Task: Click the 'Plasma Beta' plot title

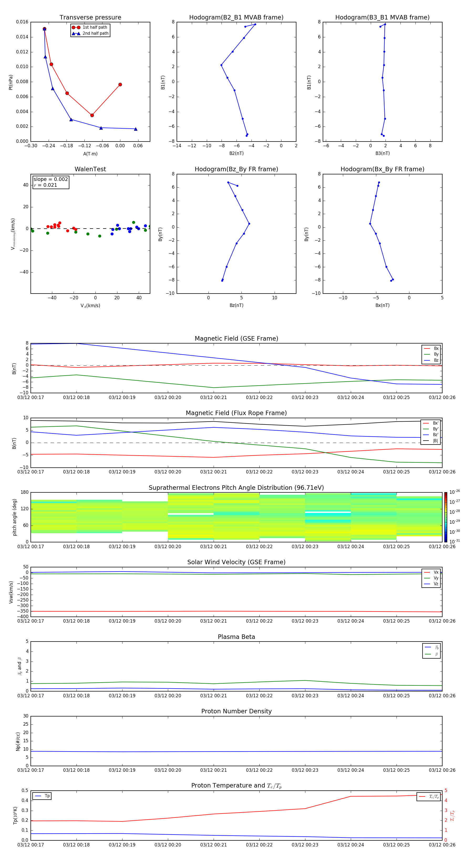Action: point(236,637)
